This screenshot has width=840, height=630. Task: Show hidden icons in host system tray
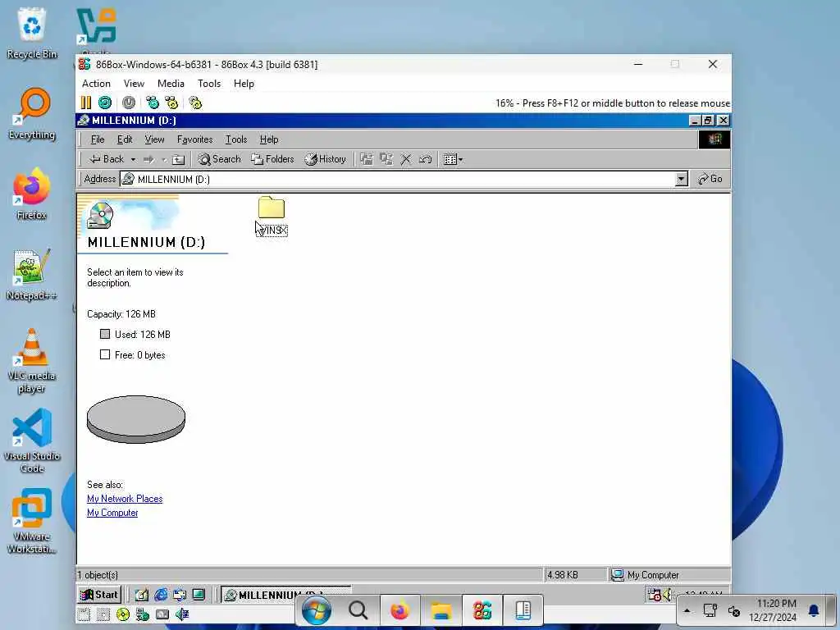(687, 610)
